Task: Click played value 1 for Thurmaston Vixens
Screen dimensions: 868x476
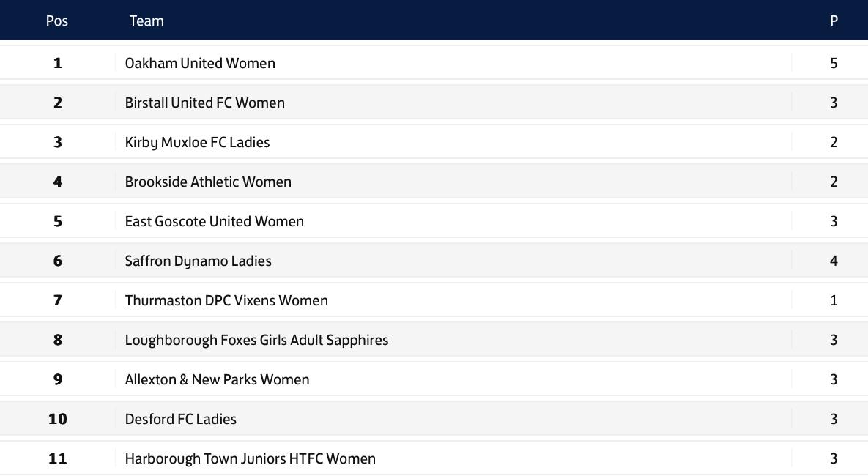Action: [834, 300]
